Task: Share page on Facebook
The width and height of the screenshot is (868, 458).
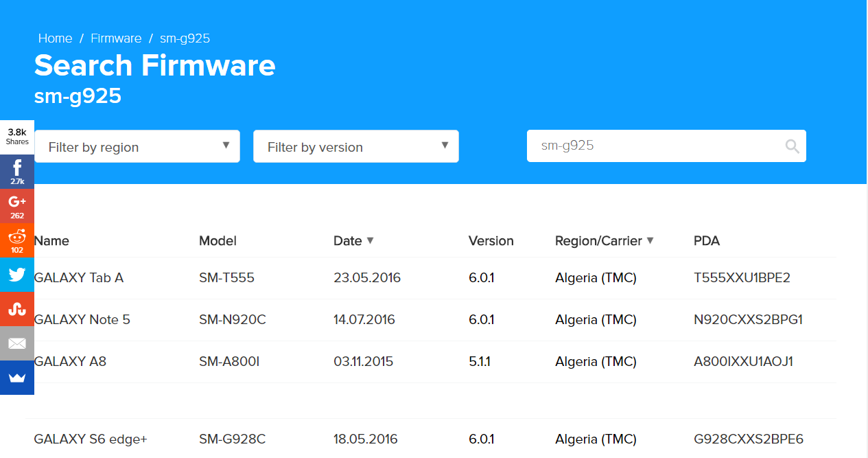Action: point(17,172)
